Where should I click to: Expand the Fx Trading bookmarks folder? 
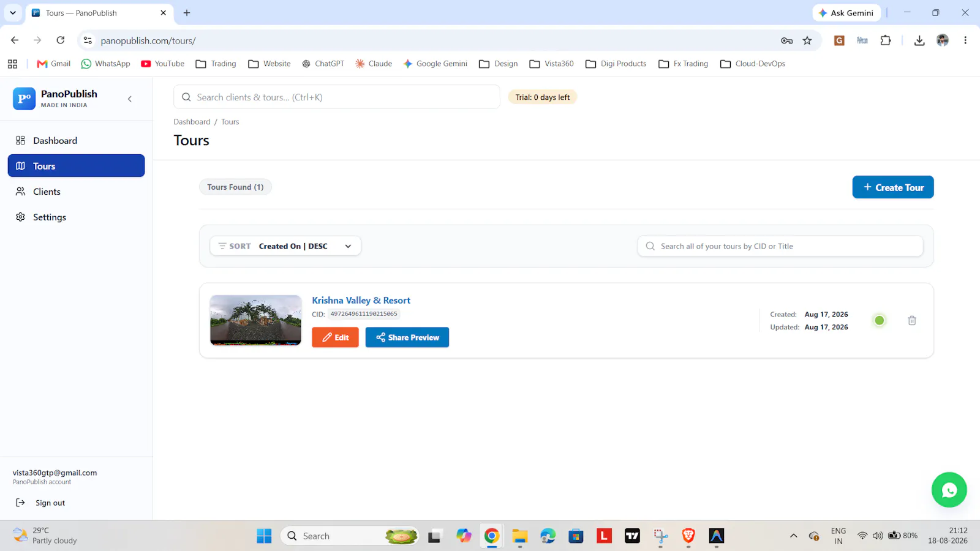[x=684, y=64]
